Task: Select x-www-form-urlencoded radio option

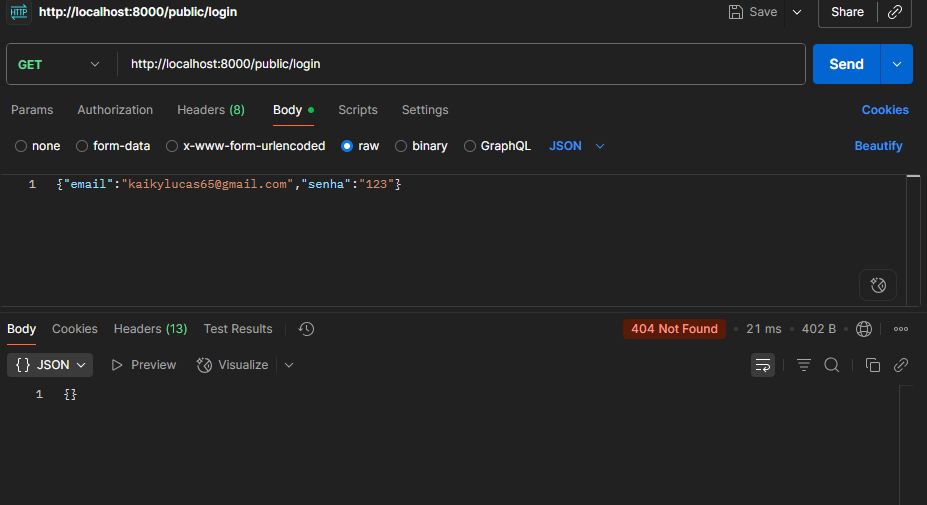Action: pos(172,146)
